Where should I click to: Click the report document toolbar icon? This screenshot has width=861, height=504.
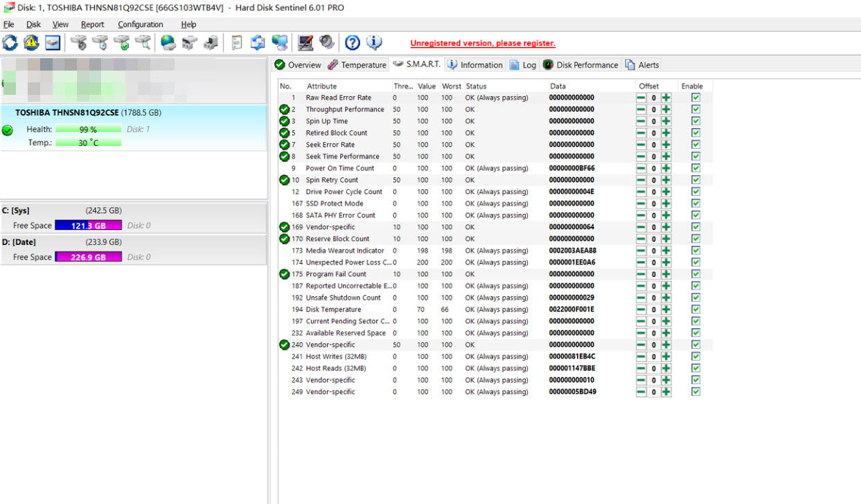pos(237,43)
